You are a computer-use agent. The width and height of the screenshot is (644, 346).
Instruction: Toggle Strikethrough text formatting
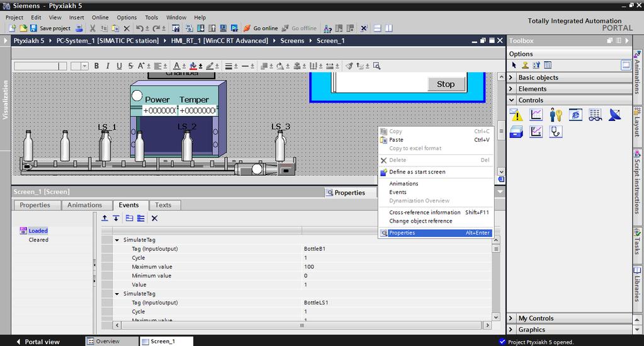click(x=130, y=66)
